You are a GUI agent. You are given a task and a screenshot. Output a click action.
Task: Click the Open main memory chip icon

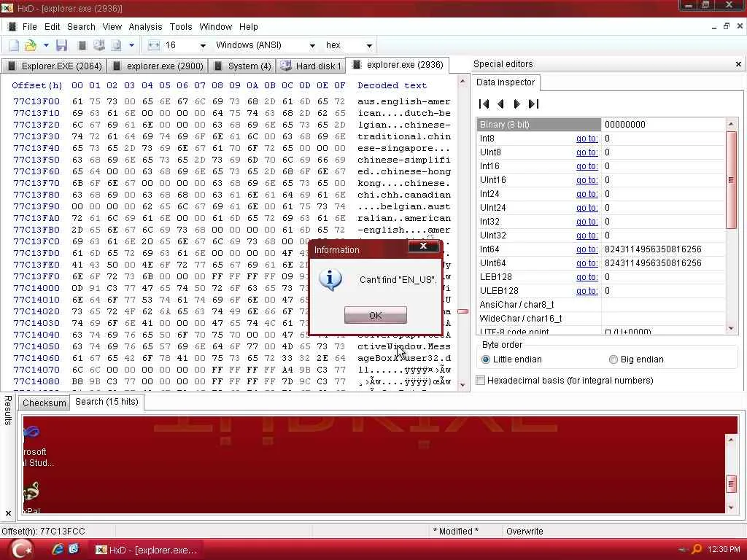pos(82,45)
